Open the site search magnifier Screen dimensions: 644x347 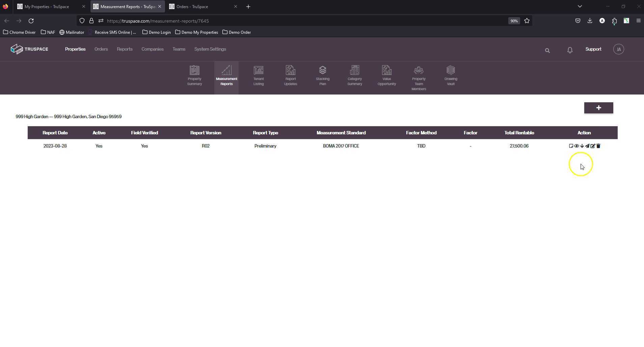pos(547,51)
